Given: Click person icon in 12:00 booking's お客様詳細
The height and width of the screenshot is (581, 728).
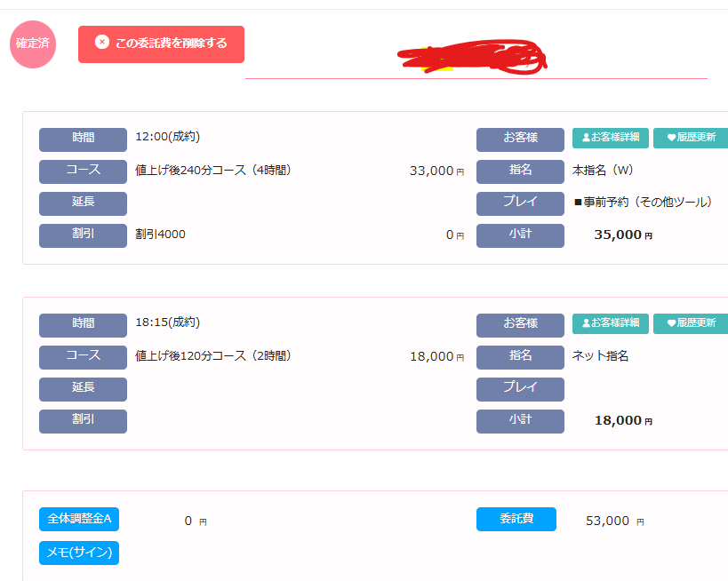Looking at the screenshot, I should click(x=586, y=138).
